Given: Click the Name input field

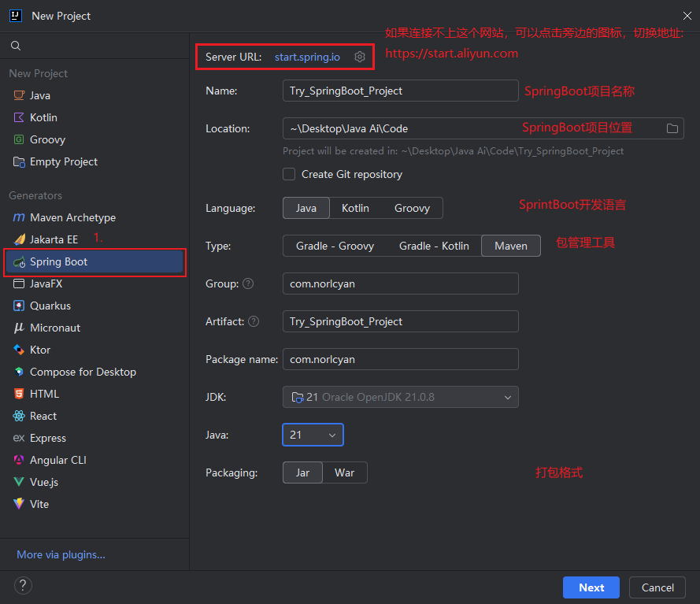Looking at the screenshot, I should pyautogui.click(x=401, y=91).
